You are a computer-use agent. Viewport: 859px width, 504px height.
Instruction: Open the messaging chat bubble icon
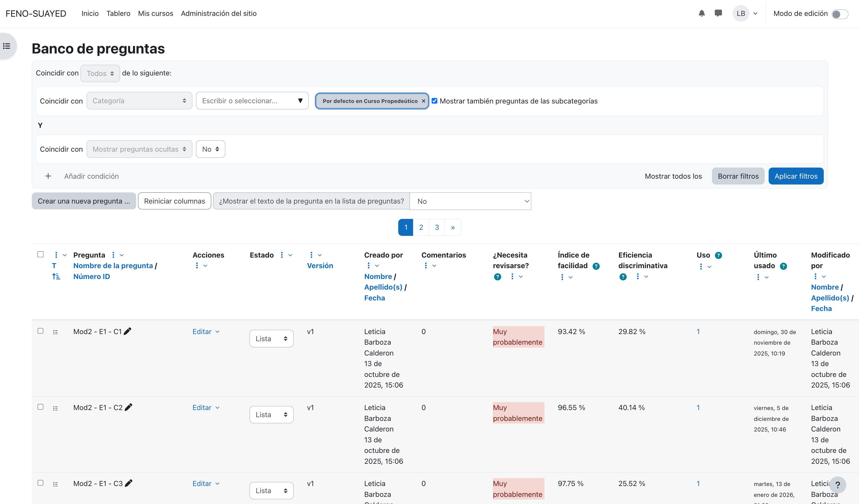(718, 13)
